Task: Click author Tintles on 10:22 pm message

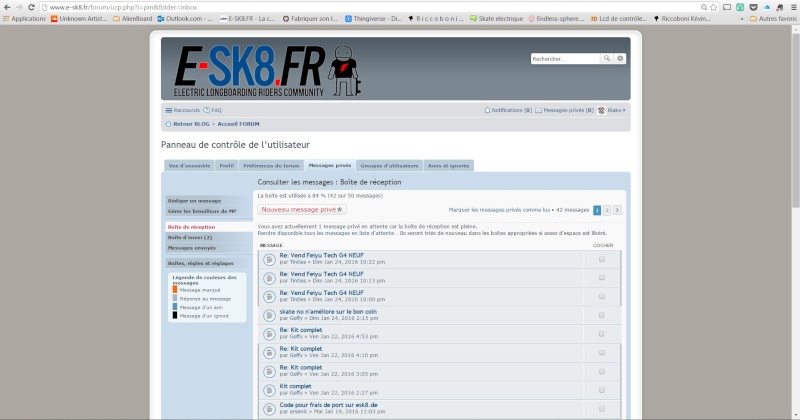Action: [x=298, y=262]
